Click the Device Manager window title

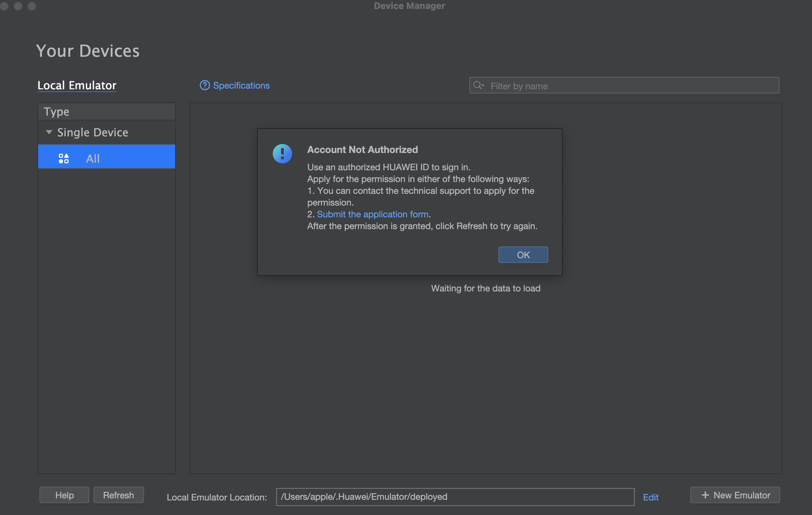tap(409, 6)
